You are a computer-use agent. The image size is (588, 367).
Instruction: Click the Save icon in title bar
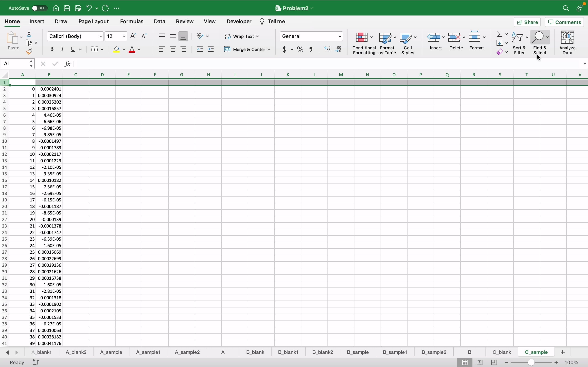67,8
